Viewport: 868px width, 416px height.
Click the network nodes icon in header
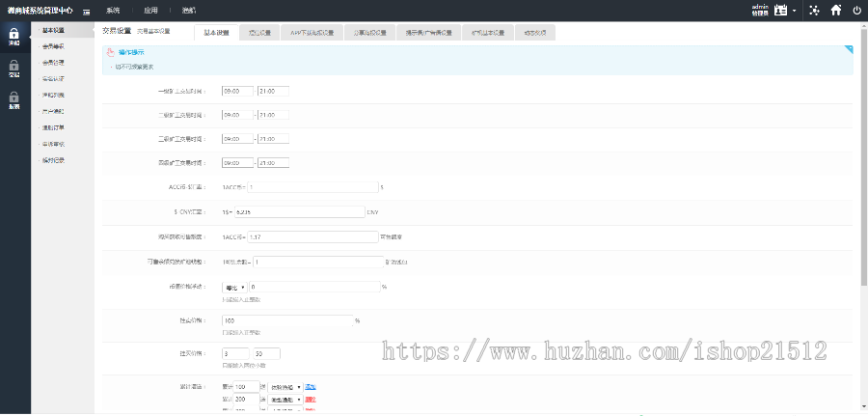click(814, 10)
